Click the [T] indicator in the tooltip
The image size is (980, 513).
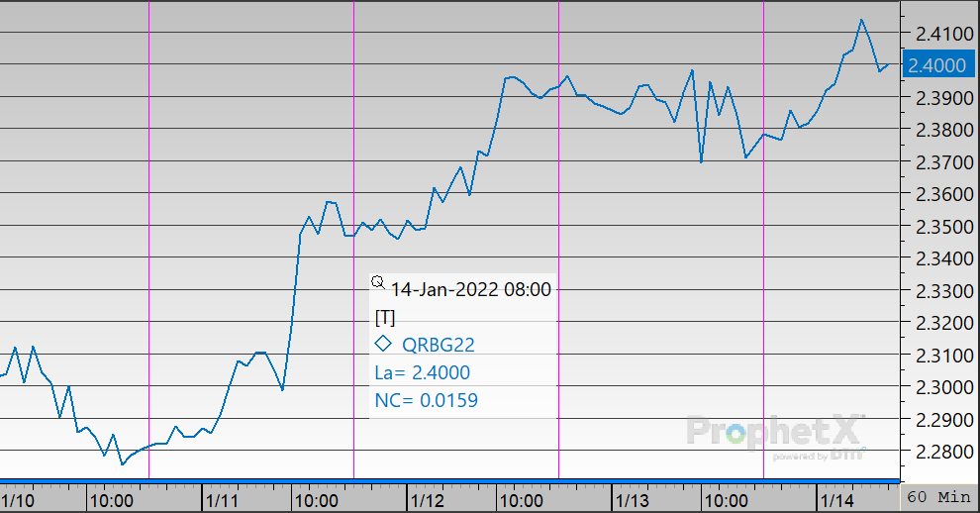385,317
